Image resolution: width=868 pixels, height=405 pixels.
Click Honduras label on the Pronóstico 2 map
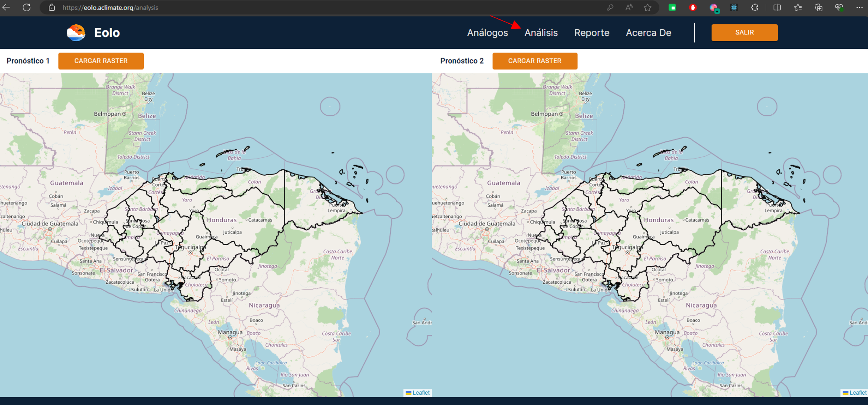click(659, 220)
